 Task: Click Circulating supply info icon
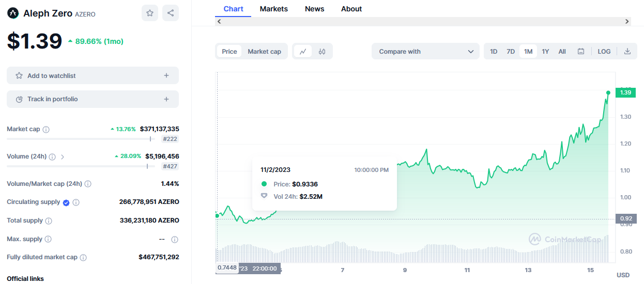76,202
